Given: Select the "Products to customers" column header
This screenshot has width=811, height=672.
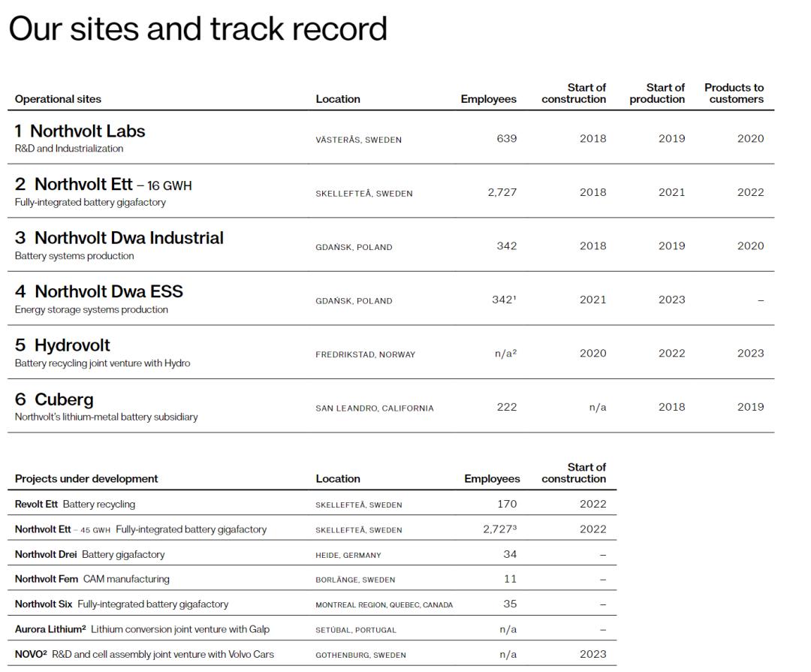Looking at the screenshot, I should click(734, 93).
